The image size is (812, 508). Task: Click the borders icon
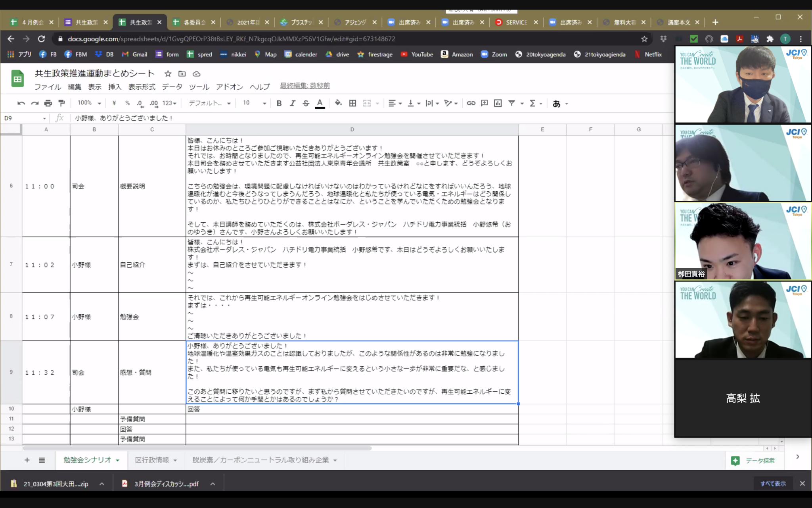[352, 103]
